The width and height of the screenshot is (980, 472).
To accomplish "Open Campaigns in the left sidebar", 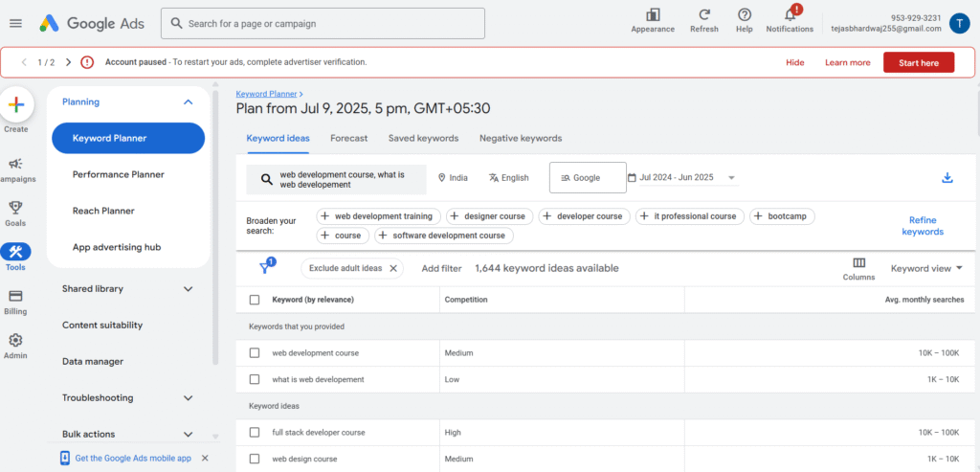I will [x=15, y=170].
